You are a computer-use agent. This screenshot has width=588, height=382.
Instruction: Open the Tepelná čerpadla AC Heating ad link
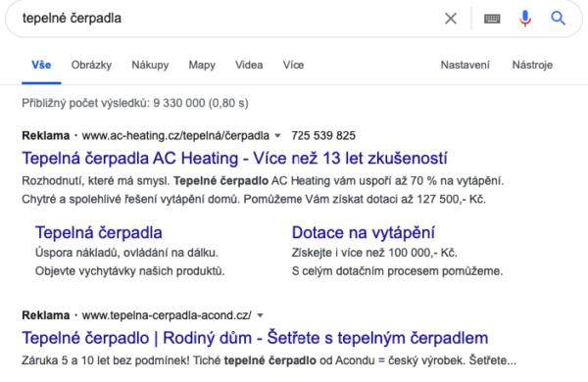tap(234, 159)
